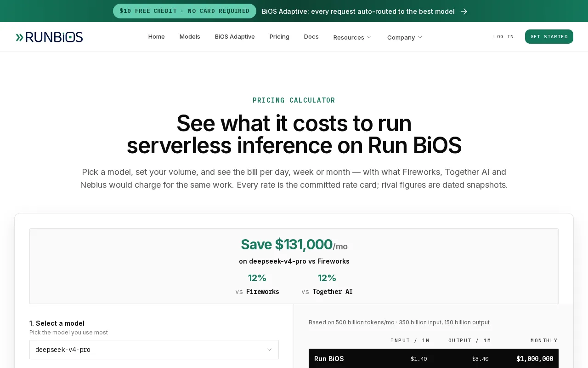The width and height of the screenshot is (588, 368).
Task: Click the $1.40 input price
Action: click(419, 359)
